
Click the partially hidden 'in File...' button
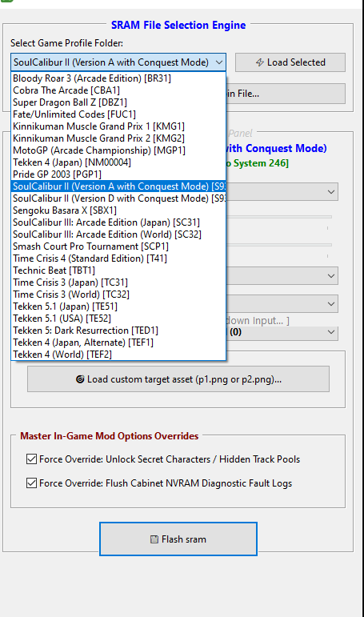[x=286, y=94]
